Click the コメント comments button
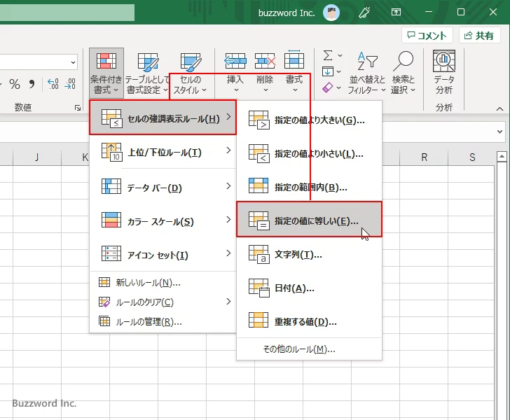 427,35
